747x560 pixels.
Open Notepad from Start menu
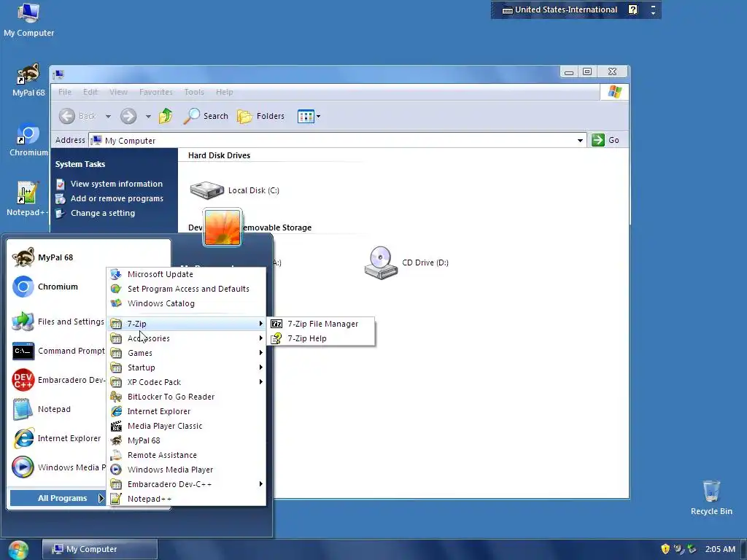click(x=57, y=410)
